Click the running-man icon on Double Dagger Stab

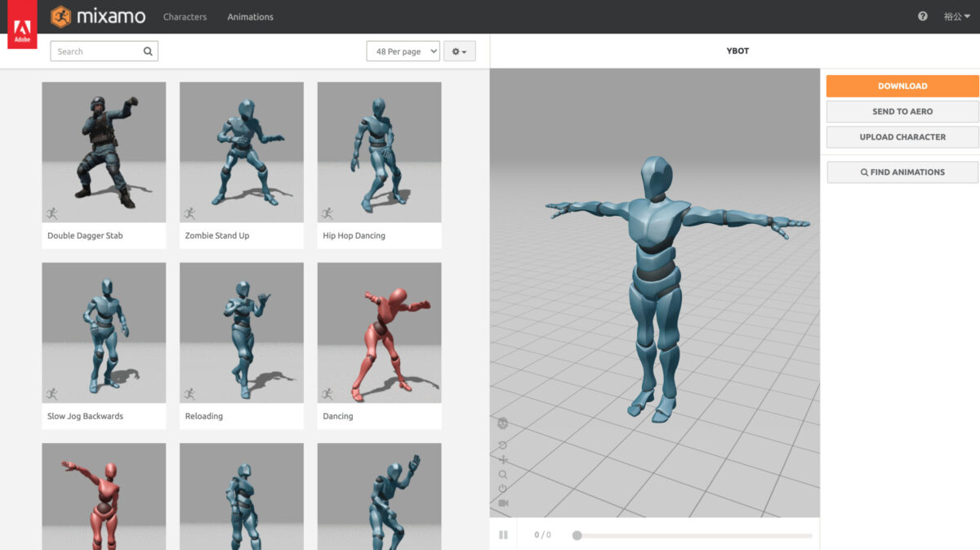coord(51,213)
